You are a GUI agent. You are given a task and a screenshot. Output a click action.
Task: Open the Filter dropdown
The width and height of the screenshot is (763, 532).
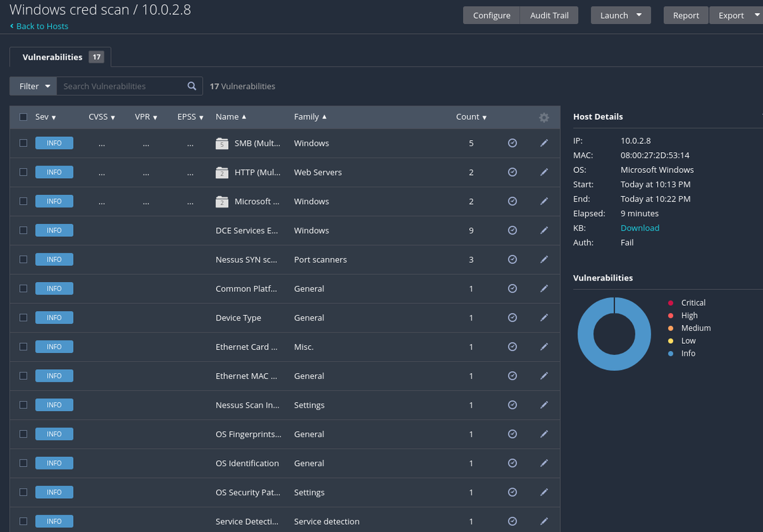(x=33, y=86)
